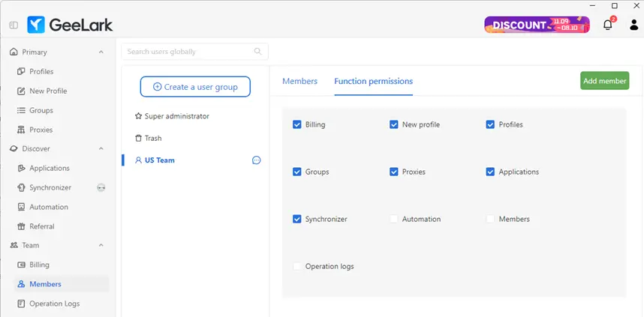Click the Automation sidebar icon
This screenshot has height=317, width=644.
[x=22, y=207]
